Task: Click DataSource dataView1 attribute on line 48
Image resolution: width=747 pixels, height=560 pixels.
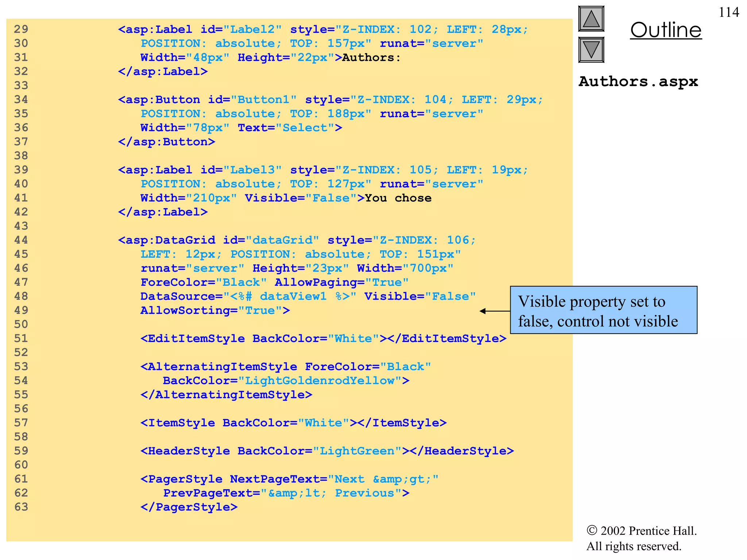Action: coord(248,296)
